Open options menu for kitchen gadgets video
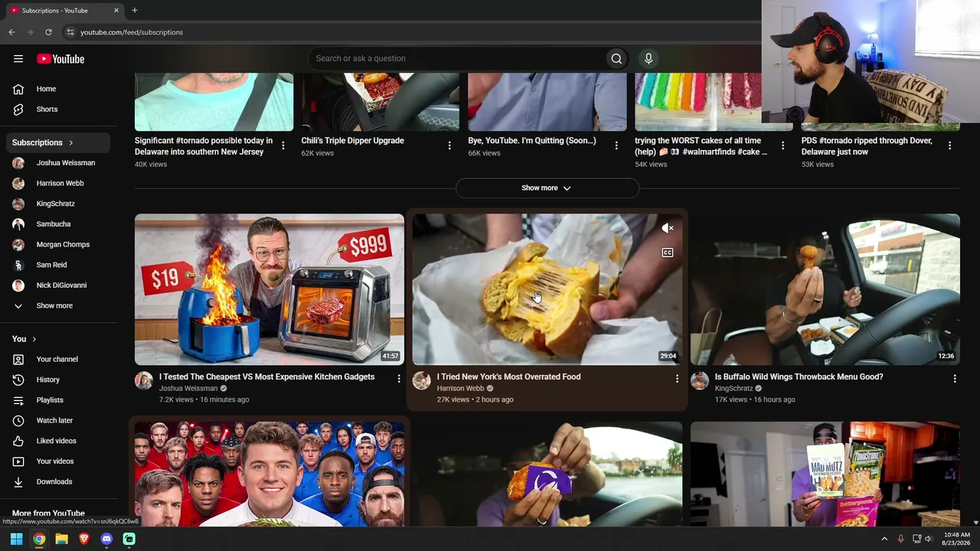Image resolution: width=980 pixels, height=551 pixels. tap(398, 378)
